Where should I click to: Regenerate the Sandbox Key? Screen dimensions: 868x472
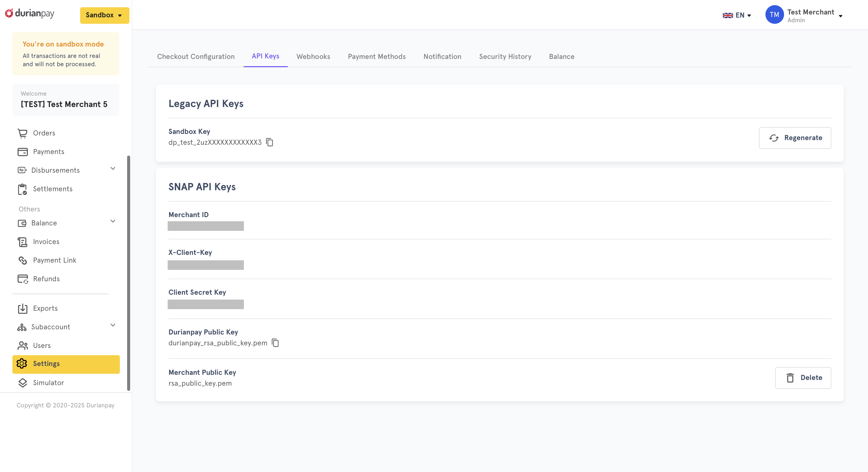click(795, 138)
